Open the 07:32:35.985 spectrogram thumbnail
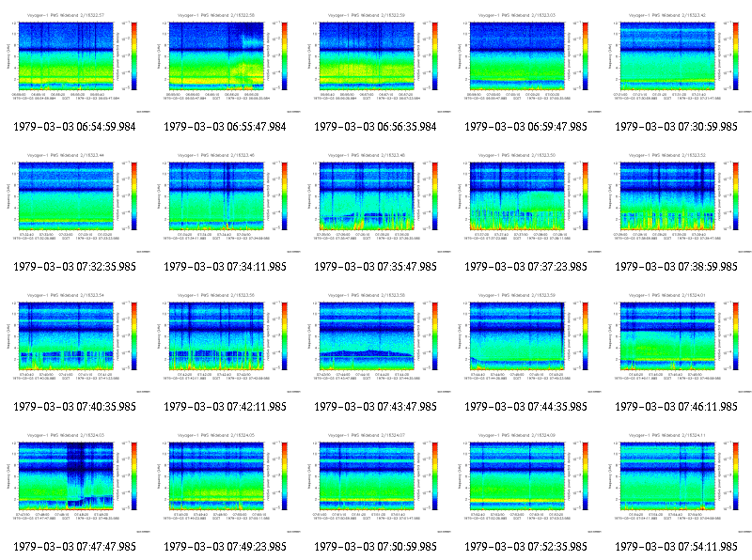 pos(75,202)
